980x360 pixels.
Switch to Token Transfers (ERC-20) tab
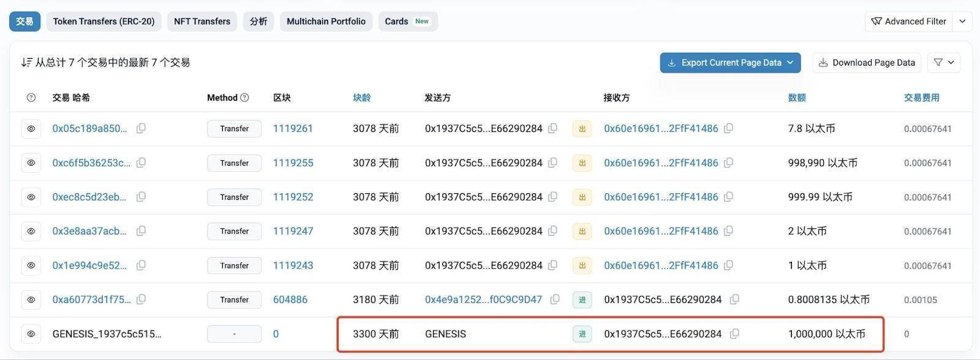(x=104, y=21)
